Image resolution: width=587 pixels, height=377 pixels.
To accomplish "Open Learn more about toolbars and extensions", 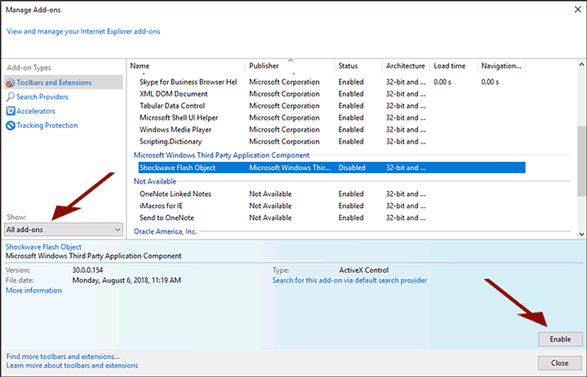I will click(x=72, y=365).
